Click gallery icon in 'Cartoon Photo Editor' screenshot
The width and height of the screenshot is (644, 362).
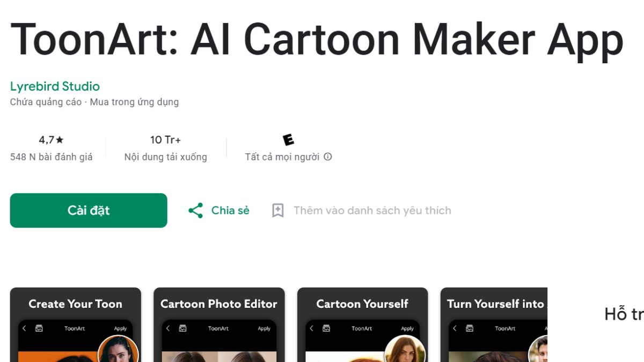click(x=182, y=328)
